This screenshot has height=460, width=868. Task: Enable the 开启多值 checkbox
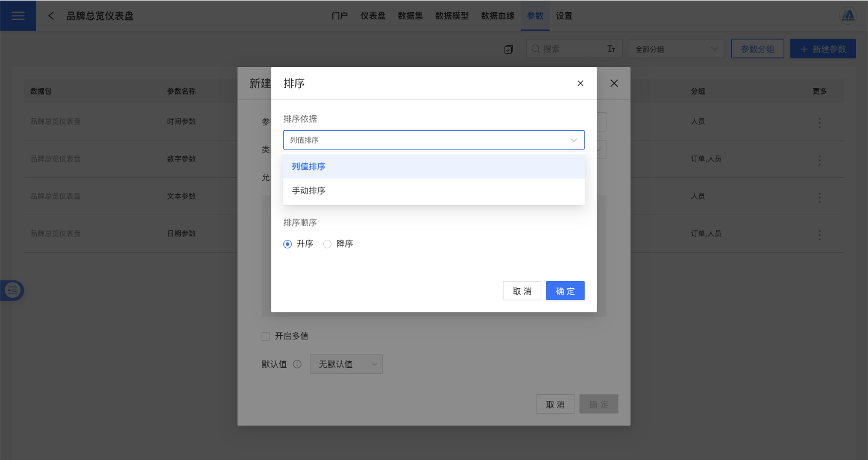click(266, 336)
